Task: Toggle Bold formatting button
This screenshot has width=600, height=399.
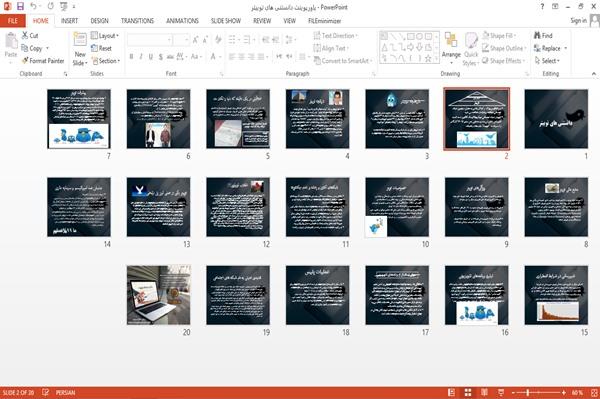Action: click(131, 57)
